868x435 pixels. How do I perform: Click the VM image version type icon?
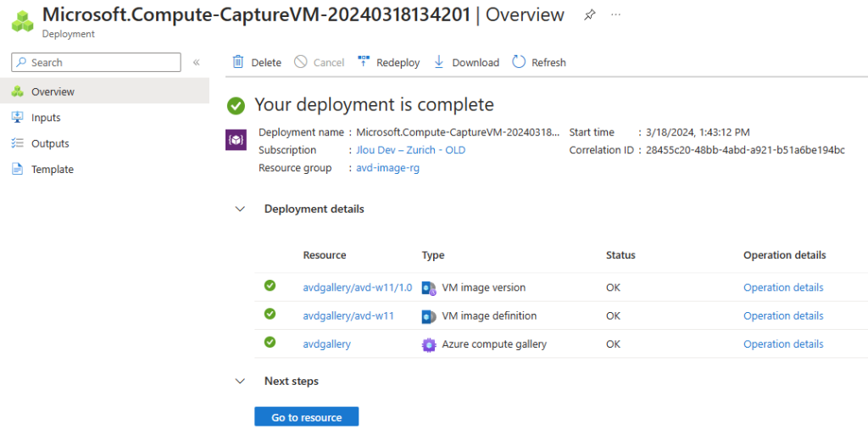point(428,287)
